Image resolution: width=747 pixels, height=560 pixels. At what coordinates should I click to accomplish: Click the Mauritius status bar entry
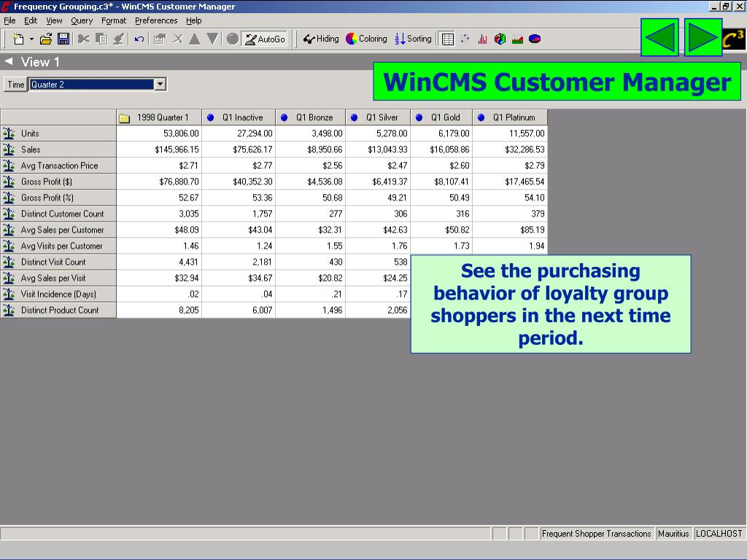tap(673, 533)
